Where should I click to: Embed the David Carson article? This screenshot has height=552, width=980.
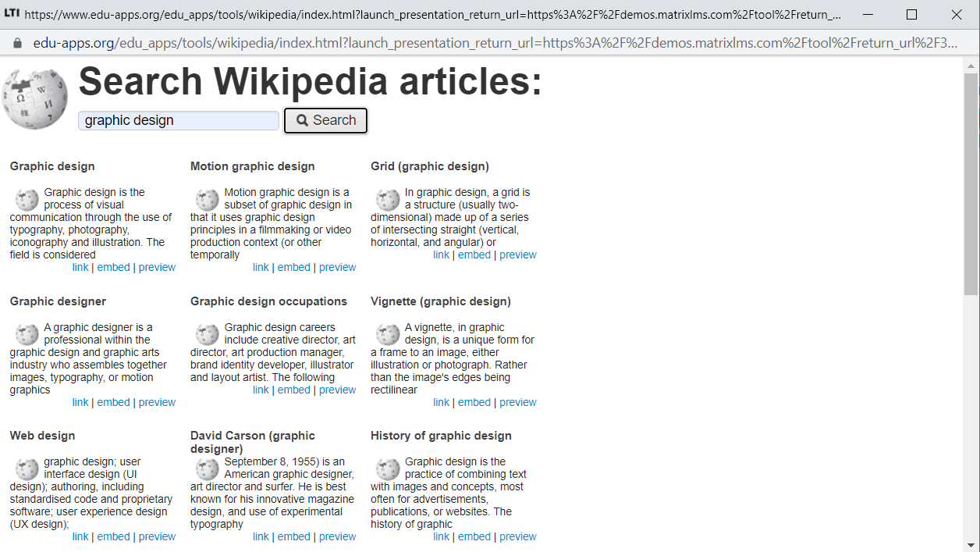[293, 536]
